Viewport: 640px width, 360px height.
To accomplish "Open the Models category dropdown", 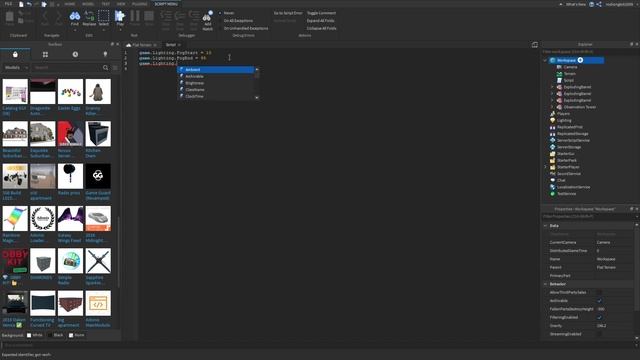I will click(x=16, y=68).
